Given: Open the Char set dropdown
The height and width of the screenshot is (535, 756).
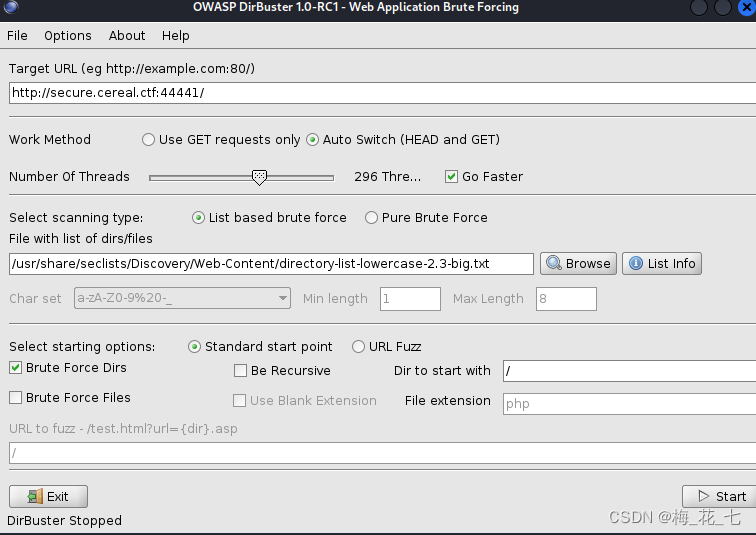Looking at the screenshot, I should click(x=182, y=298).
